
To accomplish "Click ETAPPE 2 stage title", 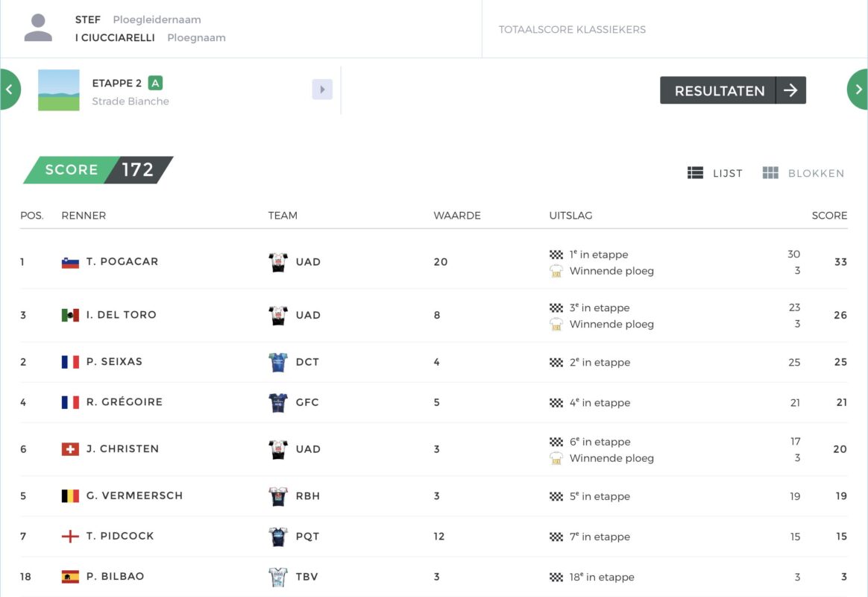I will pos(117,83).
